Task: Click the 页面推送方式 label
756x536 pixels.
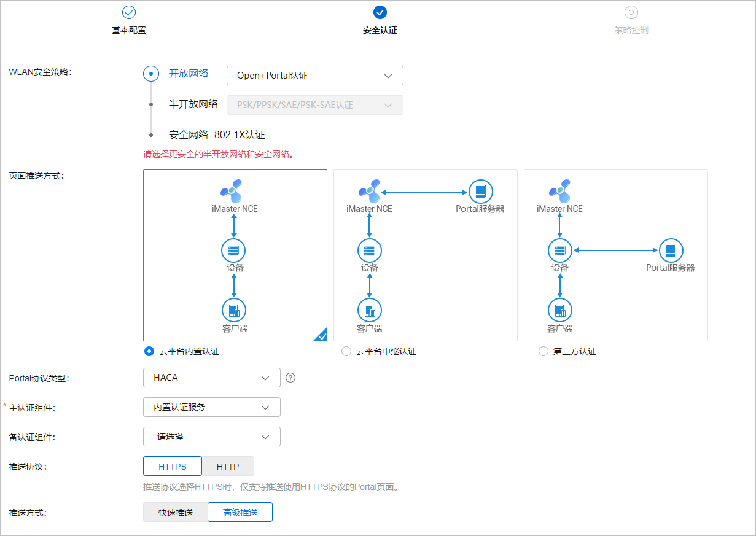Action: (x=36, y=176)
